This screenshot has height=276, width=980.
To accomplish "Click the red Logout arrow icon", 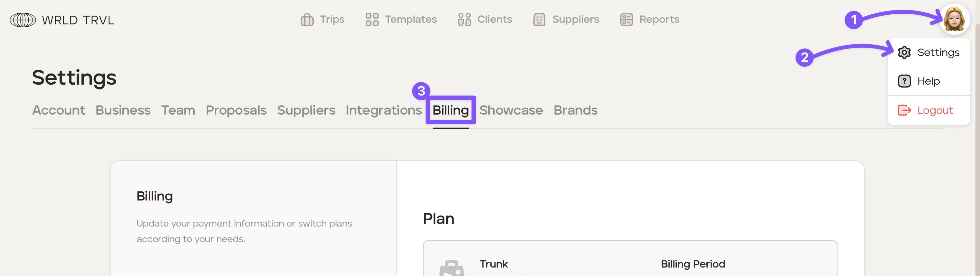I will [x=904, y=110].
